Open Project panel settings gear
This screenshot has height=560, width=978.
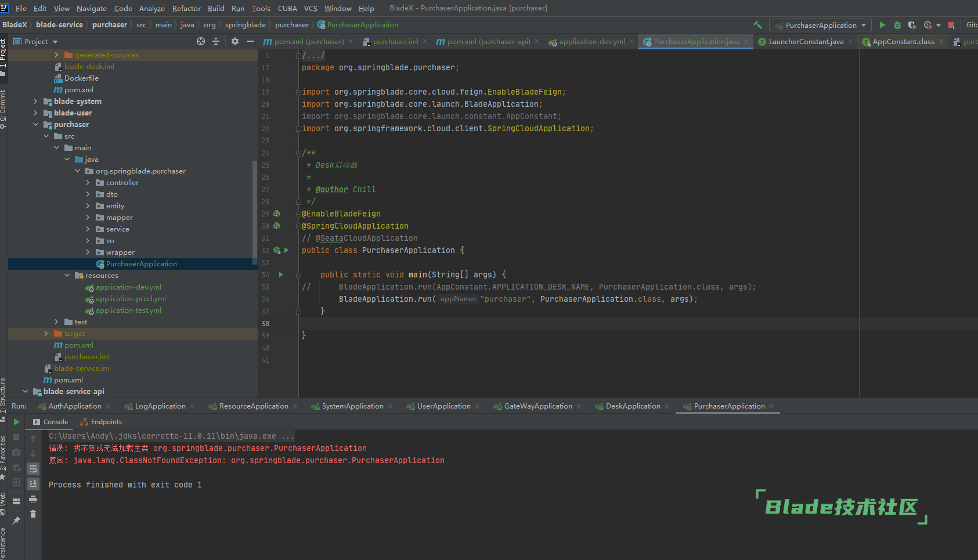[x=235, y=41]
